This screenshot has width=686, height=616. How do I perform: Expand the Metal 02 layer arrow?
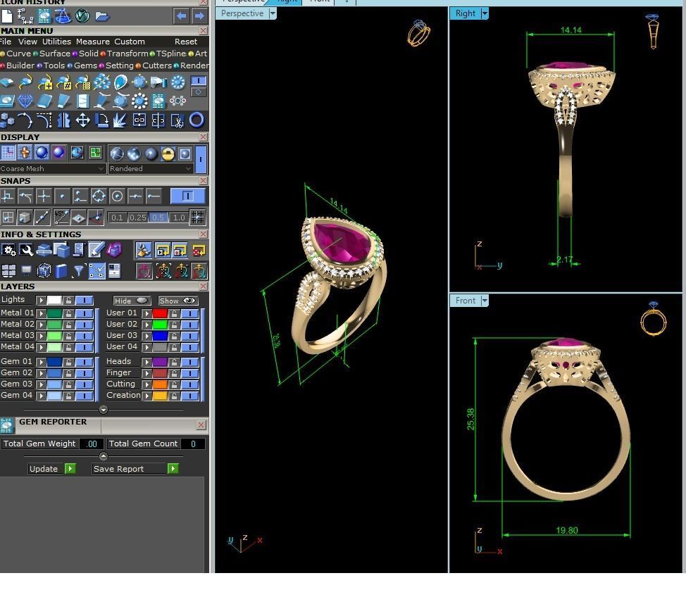pyautogui.click(x=41, y=325)
